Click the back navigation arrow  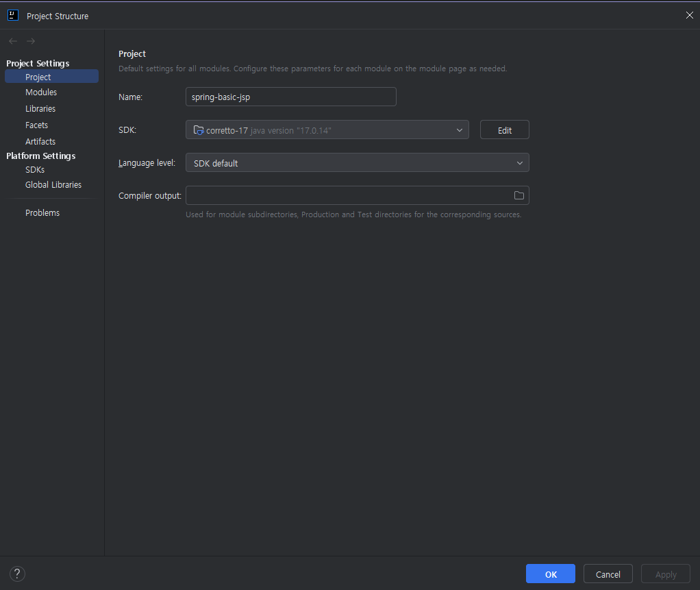[13, 41]
